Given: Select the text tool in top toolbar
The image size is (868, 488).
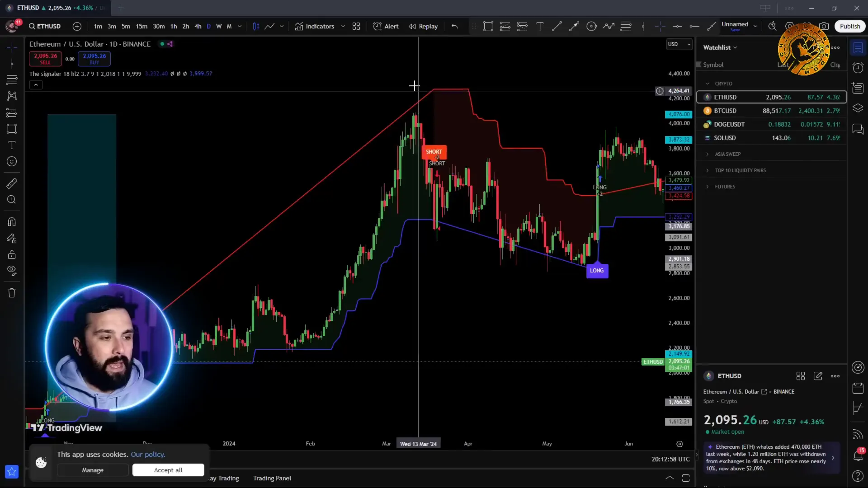Looking at the screenshot, I should (540, 26).
